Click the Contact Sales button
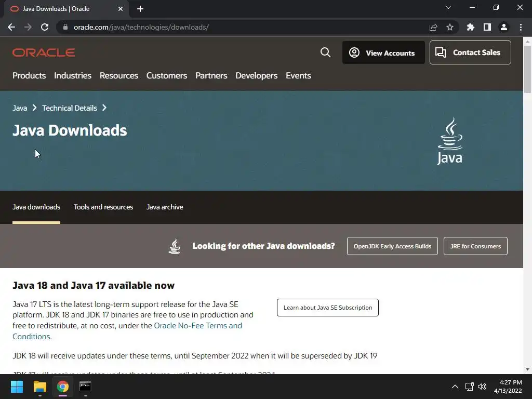532x399 pixels. coord(470,52)
